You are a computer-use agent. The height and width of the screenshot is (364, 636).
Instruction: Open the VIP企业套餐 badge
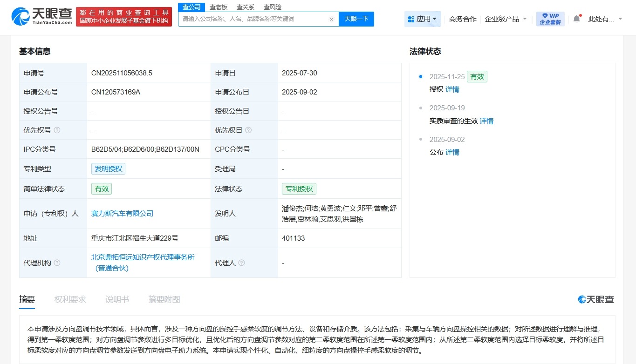[550, 19]
